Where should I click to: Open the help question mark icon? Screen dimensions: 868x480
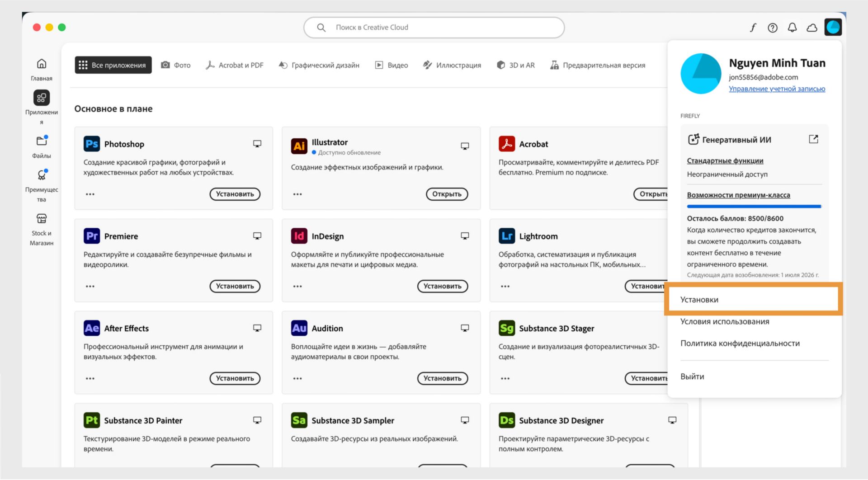coord(773,28)
